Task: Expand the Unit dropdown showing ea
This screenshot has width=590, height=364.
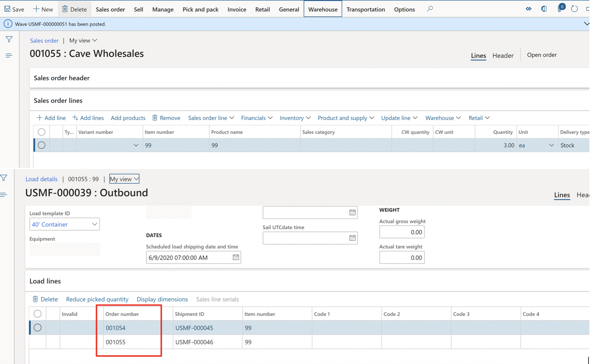Action: (551, 145)
